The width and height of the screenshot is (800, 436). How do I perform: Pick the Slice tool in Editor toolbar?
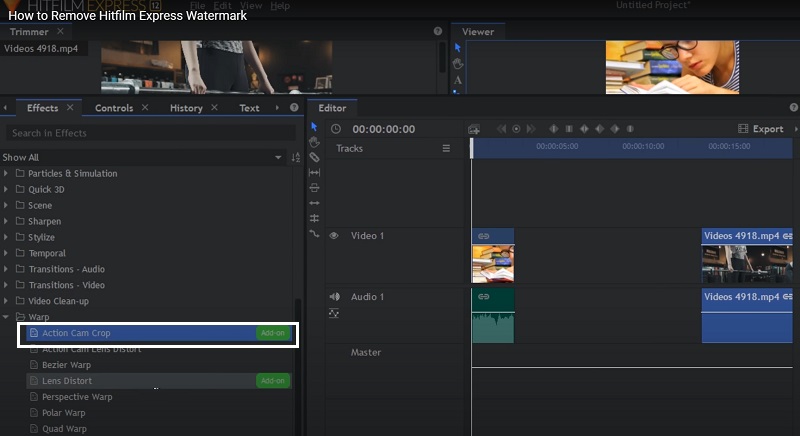point(314,157)
